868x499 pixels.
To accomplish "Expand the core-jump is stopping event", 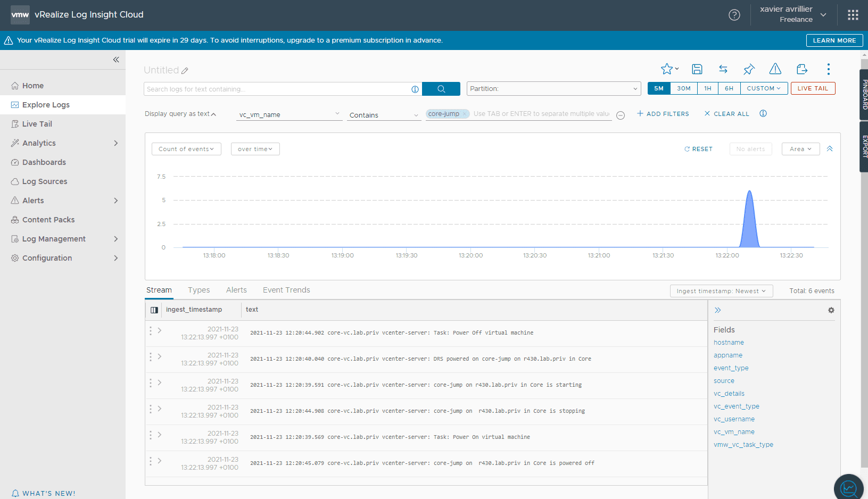I will click(x=159, y=409).
